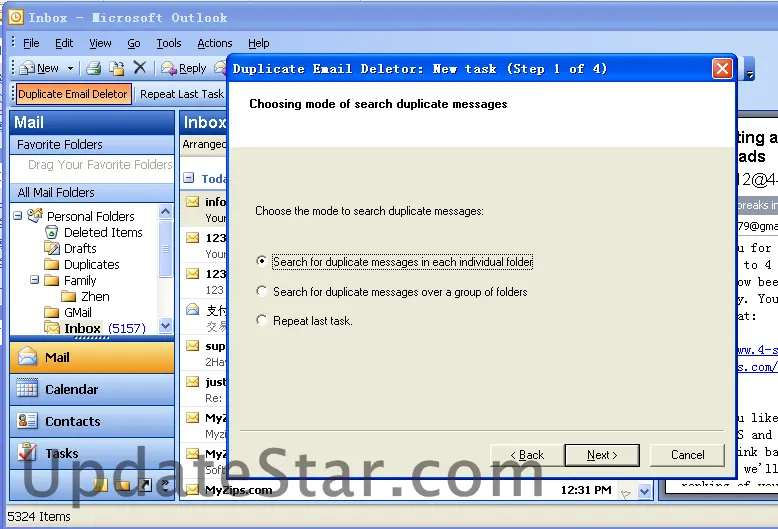The image size is (778, 529).
Task: Click the Personal Folders icon
Action: pyautogui.click(x=35, y=215)
